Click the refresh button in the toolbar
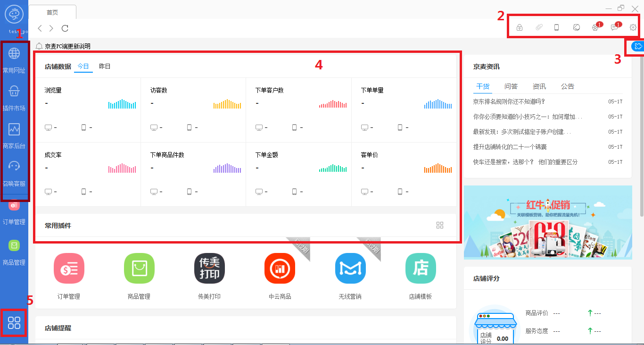Viewport: 644px width, 345px height. [x=65, y=28]
